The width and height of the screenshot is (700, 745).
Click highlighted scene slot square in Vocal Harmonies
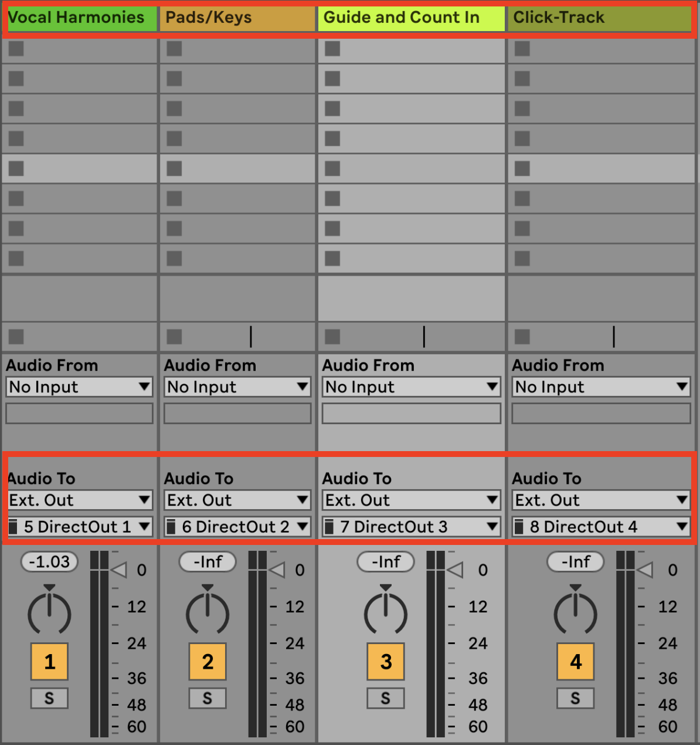(16, 168)
